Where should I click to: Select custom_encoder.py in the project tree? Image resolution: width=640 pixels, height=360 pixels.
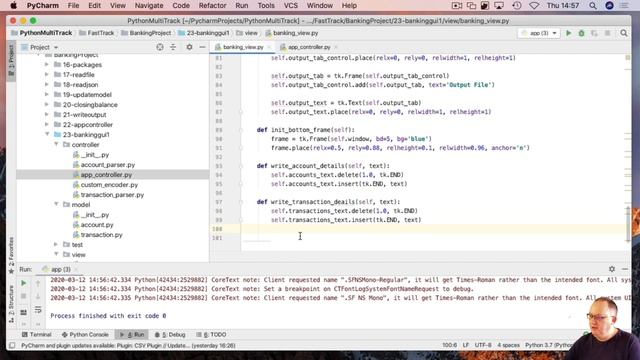pos(109,184)
